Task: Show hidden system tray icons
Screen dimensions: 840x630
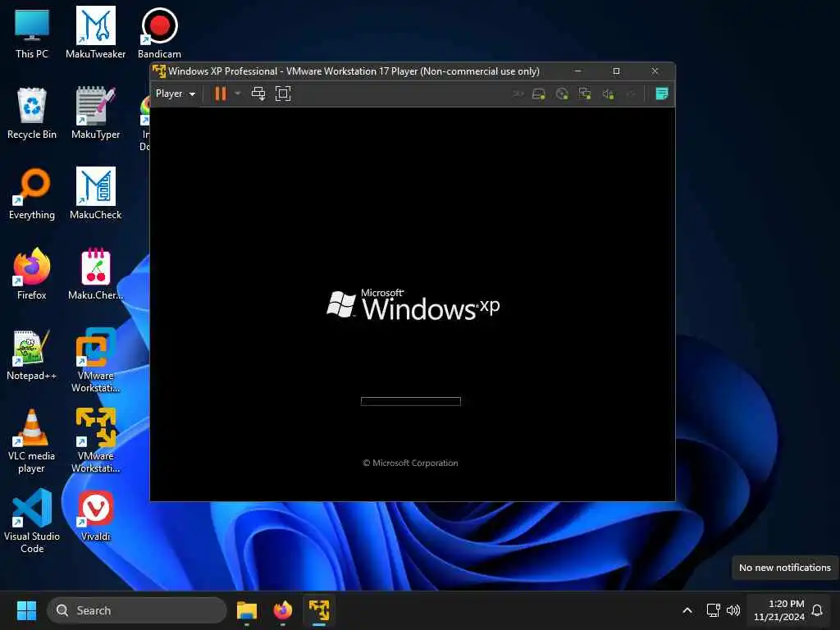Action: 687,610
